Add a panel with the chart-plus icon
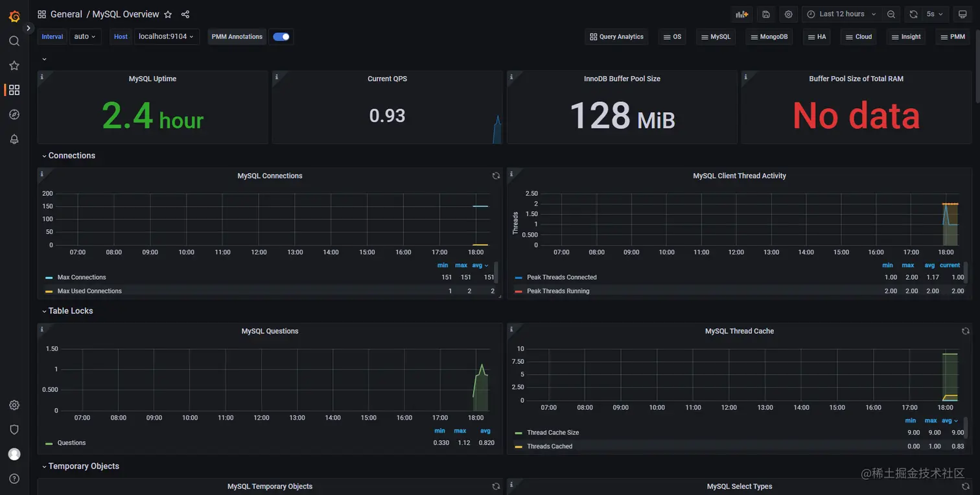This screenshot has height=495, width=980. pos(741,14)
